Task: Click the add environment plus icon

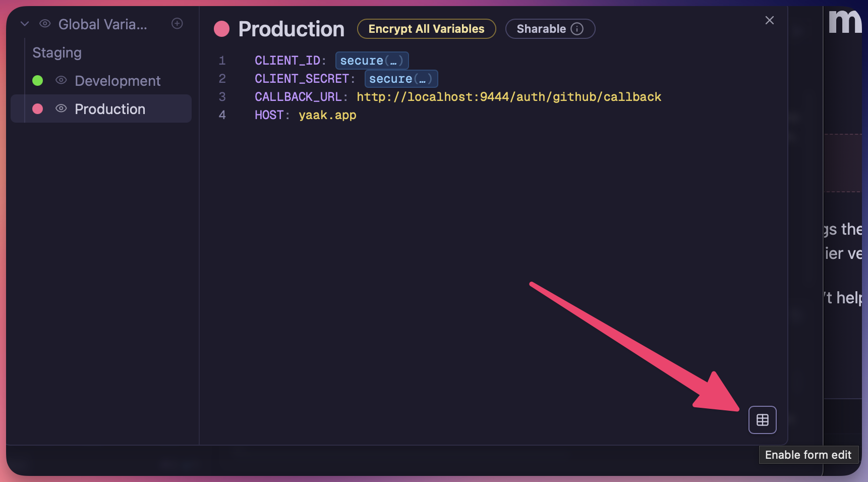Action: (177, 24)
